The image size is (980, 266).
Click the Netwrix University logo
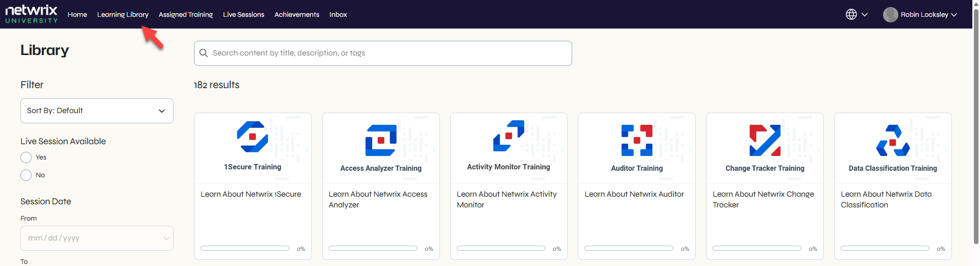[31, 14]
